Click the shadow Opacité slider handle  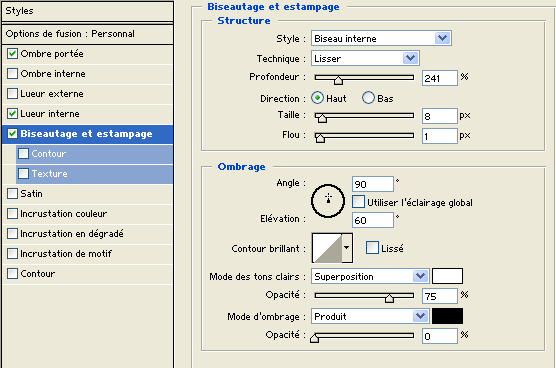pyautogui.click(x=314, y=338)
